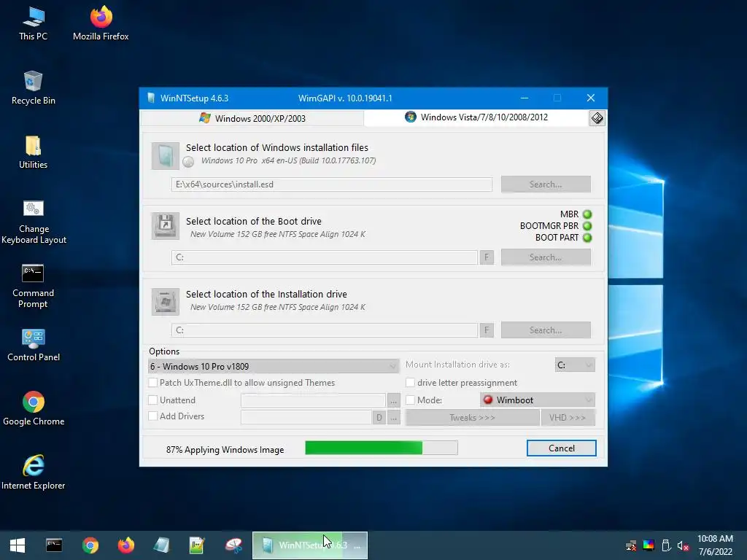This screenshot has height=560, width=747.
Task: Click the image info disc icon beside Windows 10 Pro
Action: 189,162
